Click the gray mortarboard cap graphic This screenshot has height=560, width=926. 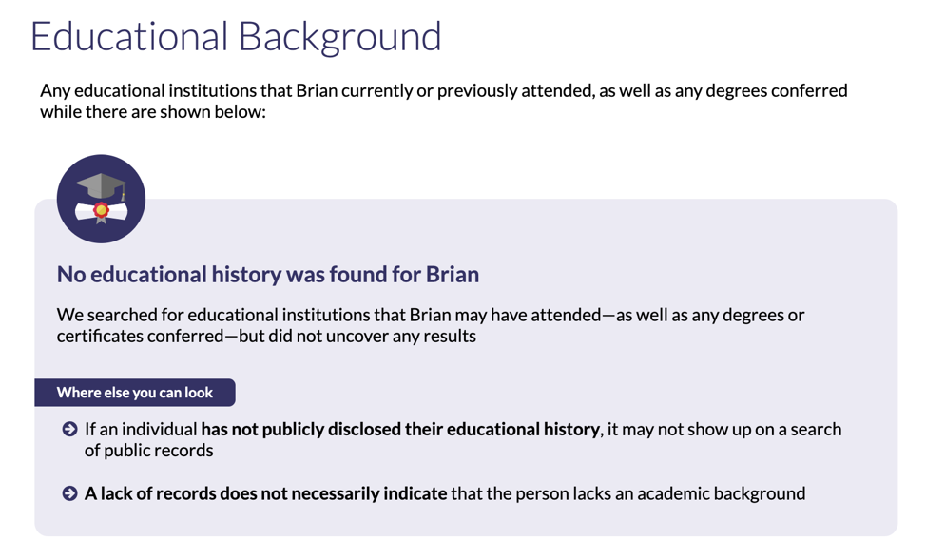(x=101, y=186)
